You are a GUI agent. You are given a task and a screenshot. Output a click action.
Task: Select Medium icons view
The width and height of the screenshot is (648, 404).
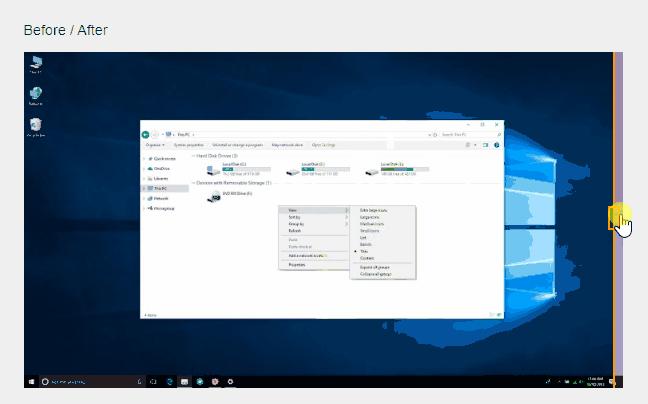pos(383,224)
